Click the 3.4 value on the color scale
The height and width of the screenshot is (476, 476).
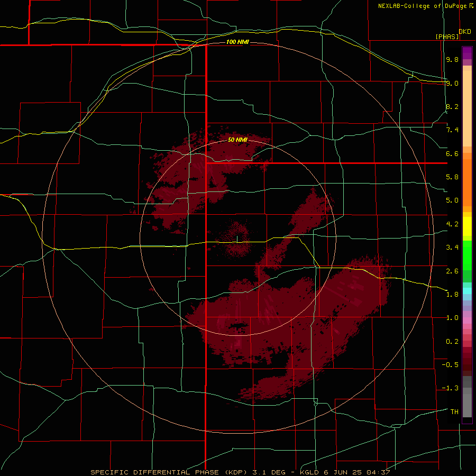tap(452, 248)
